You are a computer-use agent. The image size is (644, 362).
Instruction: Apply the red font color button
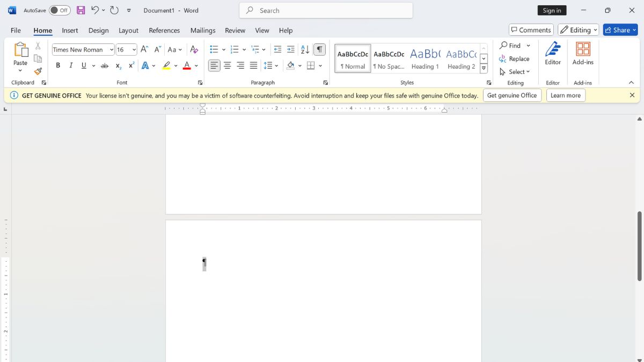(x=187, y=65)
